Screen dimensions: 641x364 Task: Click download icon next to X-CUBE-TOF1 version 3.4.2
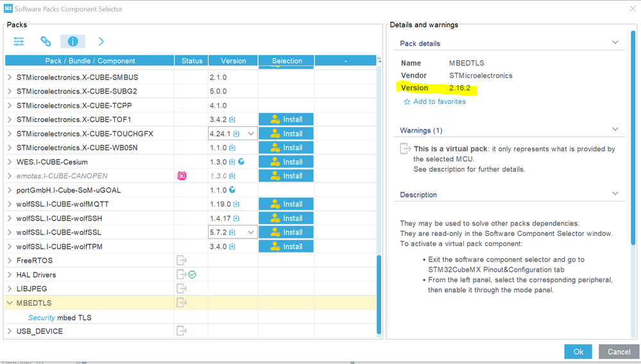[232, 120]
